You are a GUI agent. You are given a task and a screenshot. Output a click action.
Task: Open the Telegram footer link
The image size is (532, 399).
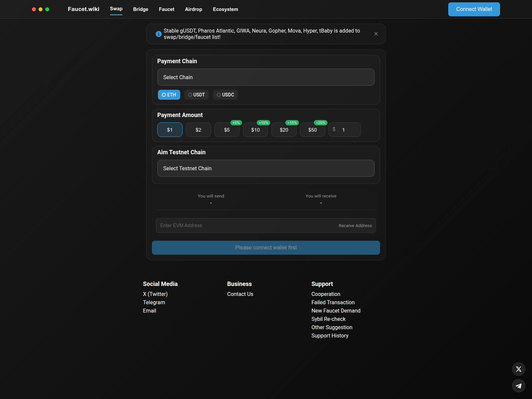(x=154, y=303)
